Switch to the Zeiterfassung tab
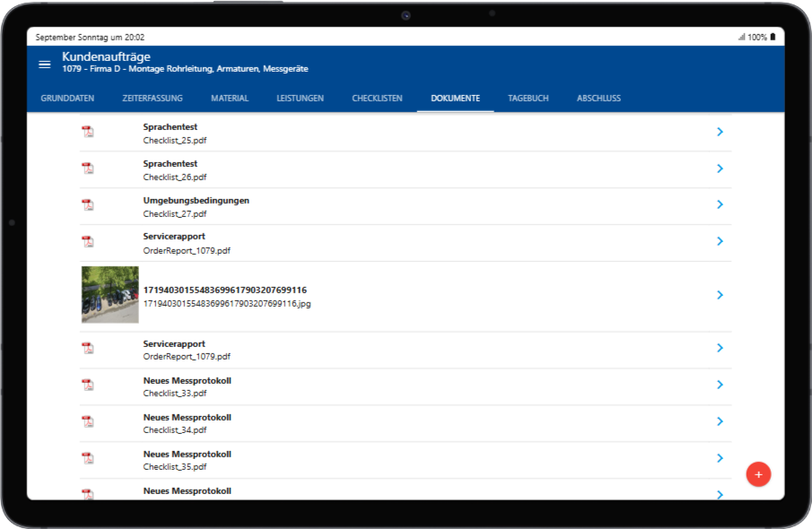This screenshot has height=529, width=812. [x=153, y=99]
